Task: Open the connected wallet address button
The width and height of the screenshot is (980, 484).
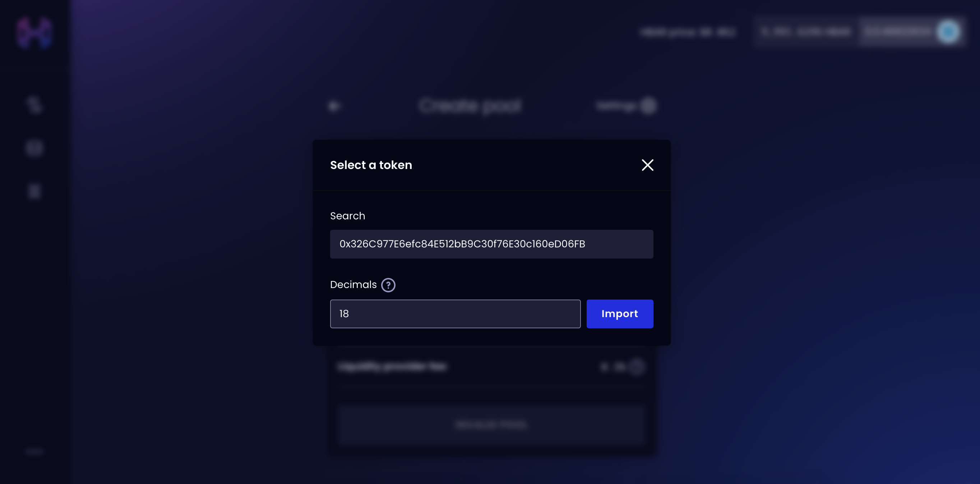Action: (x=897, y=32)
